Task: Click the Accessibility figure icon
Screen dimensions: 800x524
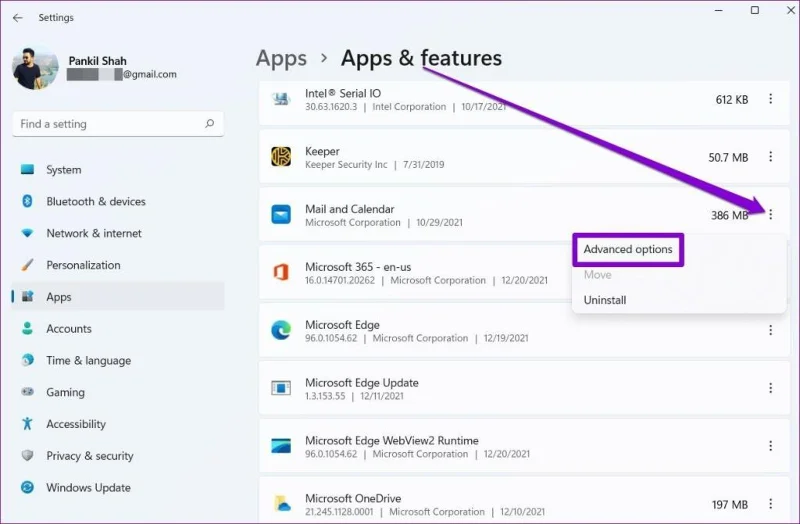Action: click(28, 423)
